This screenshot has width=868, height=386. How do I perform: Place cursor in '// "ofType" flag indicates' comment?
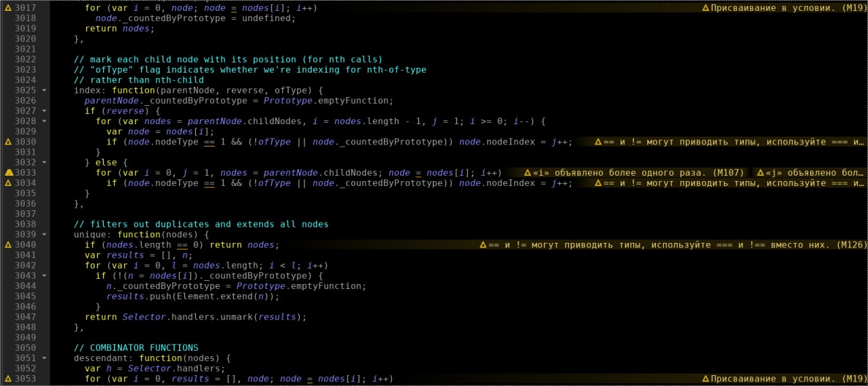click(250, 70)
